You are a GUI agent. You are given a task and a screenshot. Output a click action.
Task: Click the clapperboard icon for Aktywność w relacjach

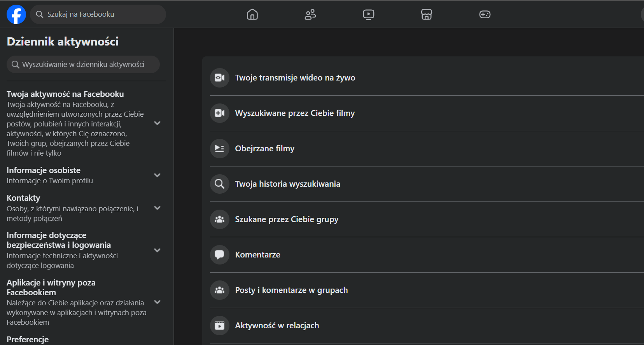[x=220, y=326]
